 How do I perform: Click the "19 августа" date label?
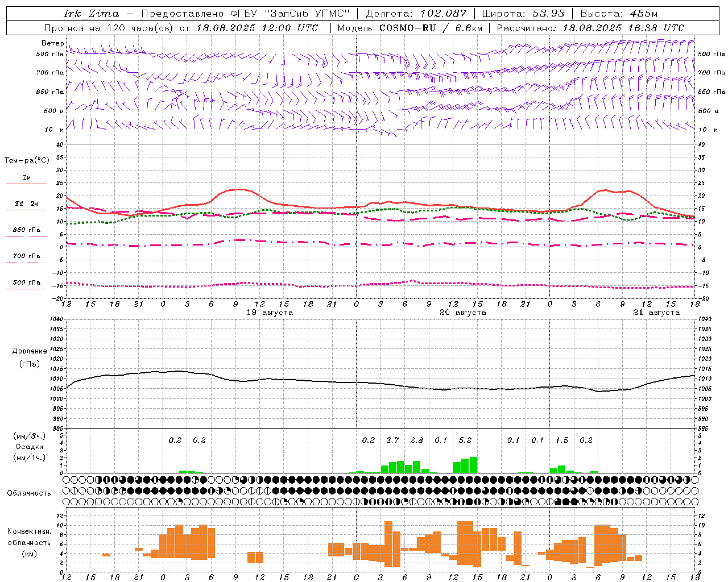tap(270, 313)
